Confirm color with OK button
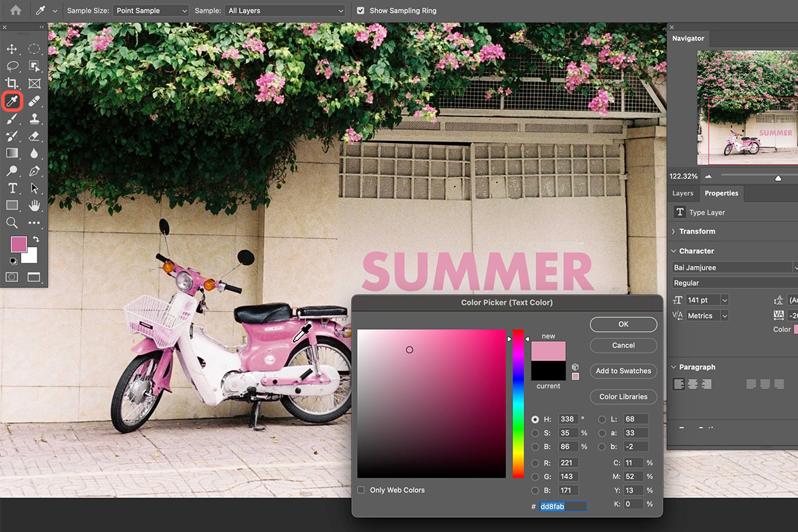 coord(623,324)
